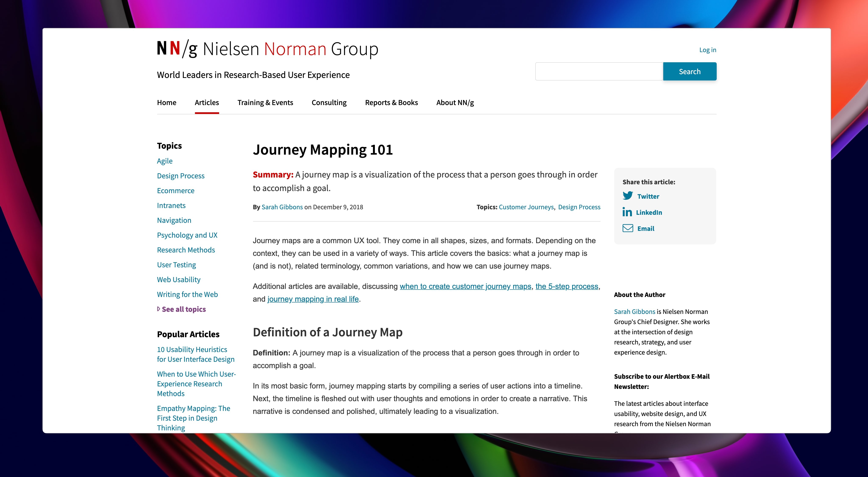
Task: Open the Consulting menu item
Action: tap(329, 102)
